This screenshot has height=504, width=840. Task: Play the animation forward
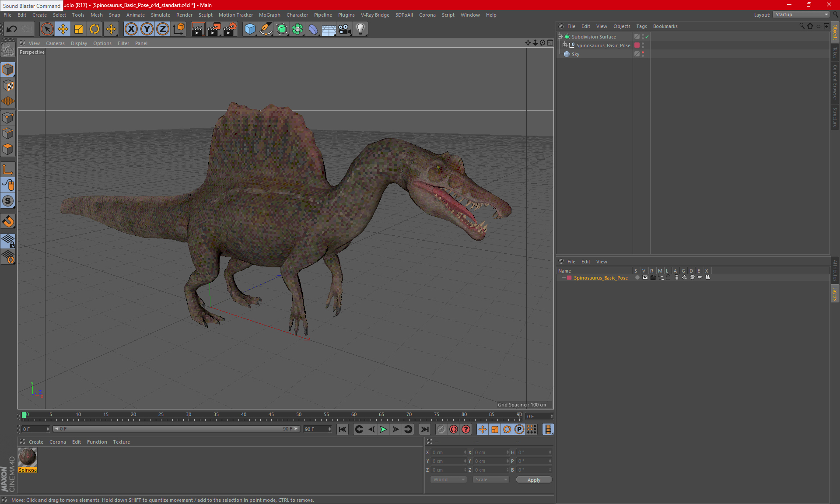pos(383,429)
